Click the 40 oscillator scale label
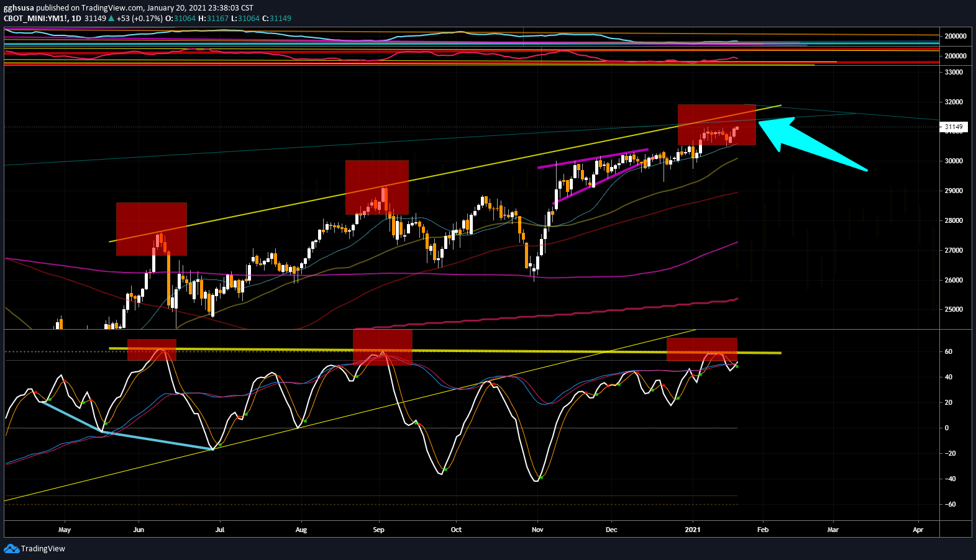This screenshot has width=976, height=560. (x=949, y=377)
